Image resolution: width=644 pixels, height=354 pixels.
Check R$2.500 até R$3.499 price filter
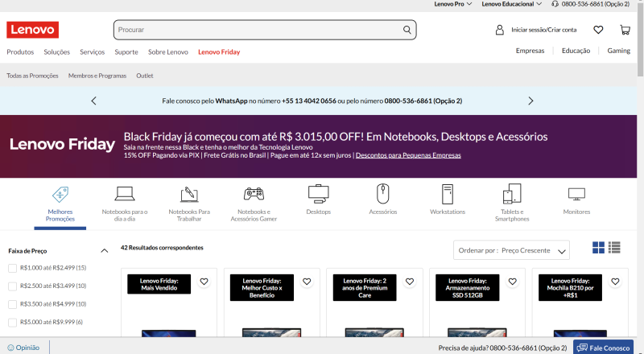coord(12,286)
